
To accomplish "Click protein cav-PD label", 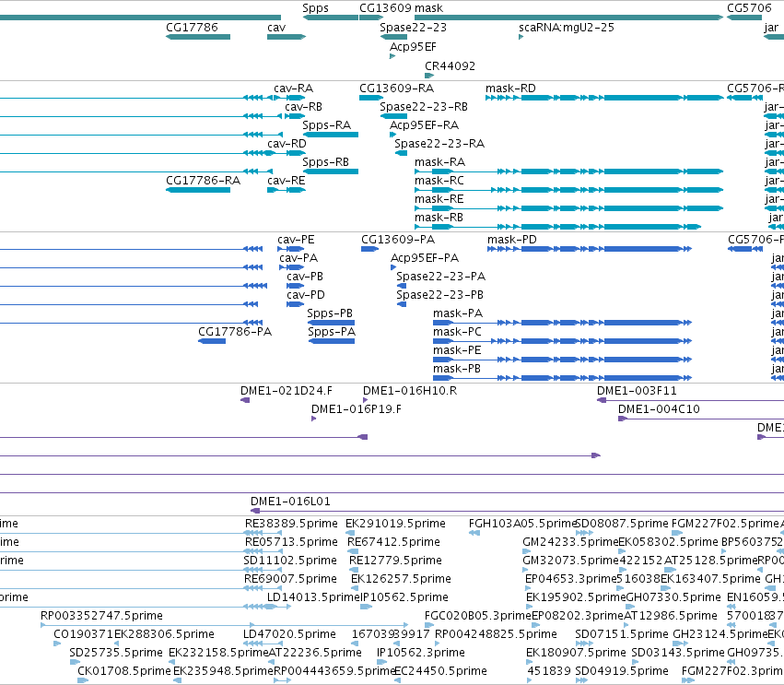I will [x=306, y=295].
